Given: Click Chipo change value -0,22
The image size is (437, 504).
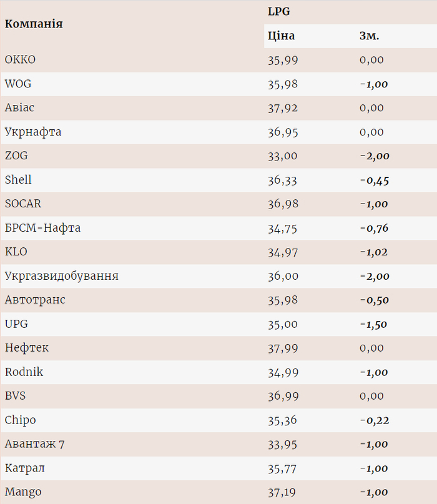Looking at the screenshot, I should 374,420.
